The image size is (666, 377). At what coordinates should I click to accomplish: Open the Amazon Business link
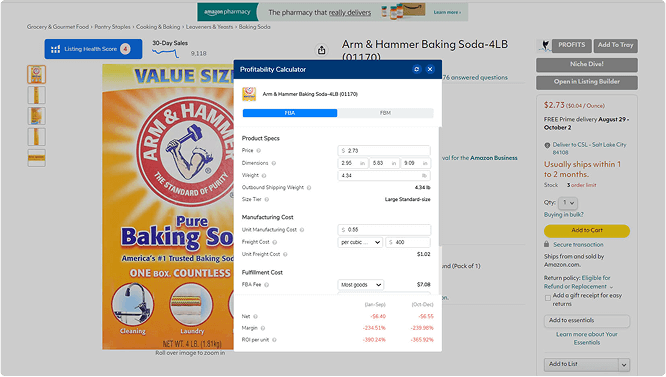(494, 158)
